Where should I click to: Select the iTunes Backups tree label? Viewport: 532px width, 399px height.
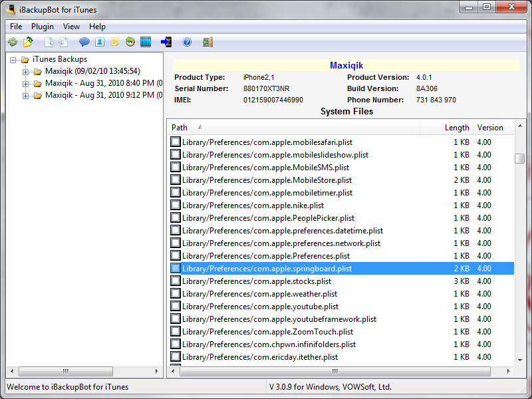[60, 59]
